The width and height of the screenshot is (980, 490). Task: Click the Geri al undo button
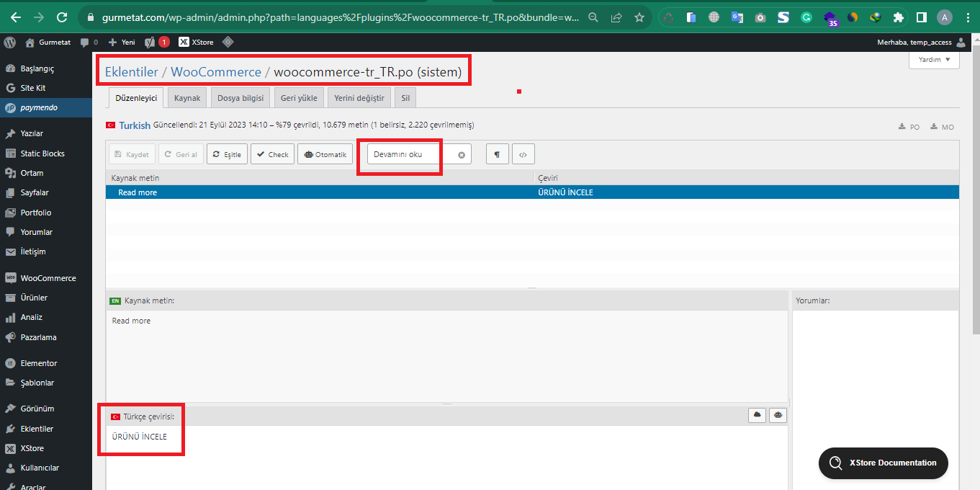(181, 154)
